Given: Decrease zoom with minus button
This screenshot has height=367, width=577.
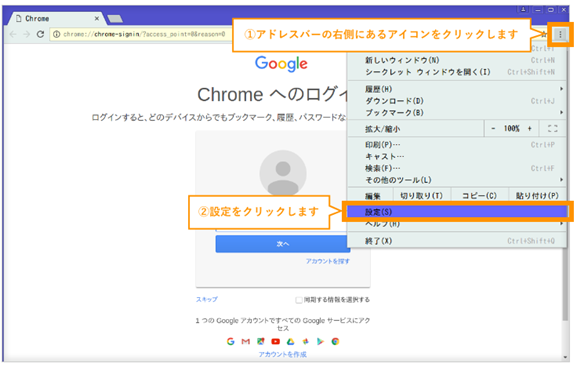Looking at the screenshot, I should [493, 128].
